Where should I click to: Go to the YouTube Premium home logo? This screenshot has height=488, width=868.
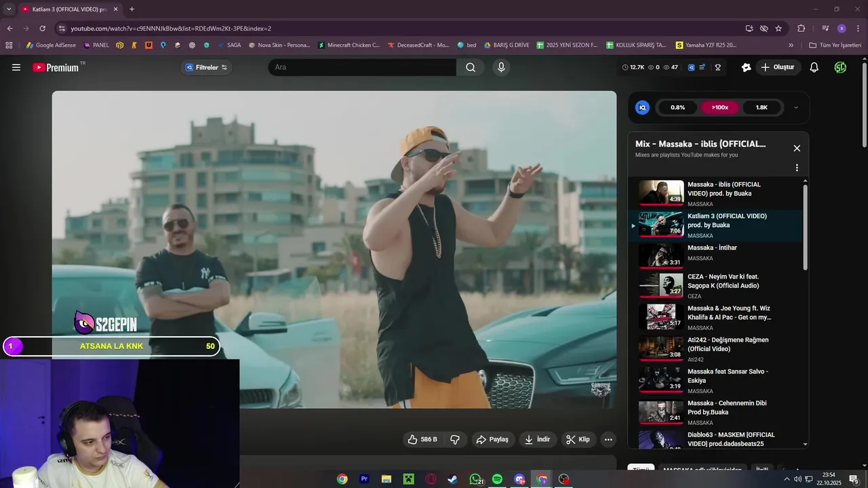(x=57, y=67)
